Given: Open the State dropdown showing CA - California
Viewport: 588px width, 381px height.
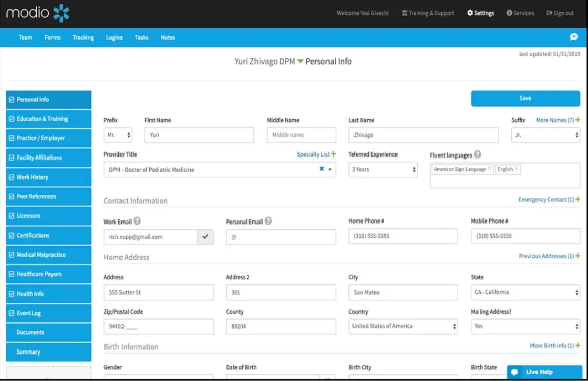Looking at the screenshot, I should (525, 292).
